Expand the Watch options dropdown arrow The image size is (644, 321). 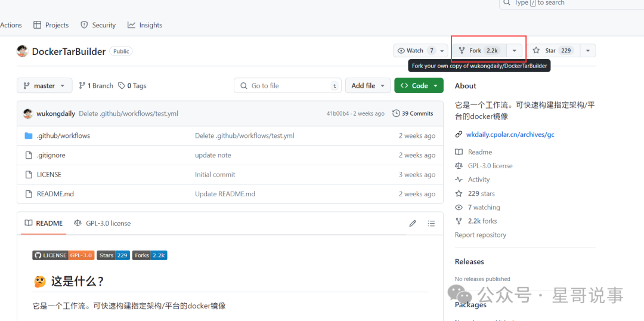pos(442,51)
